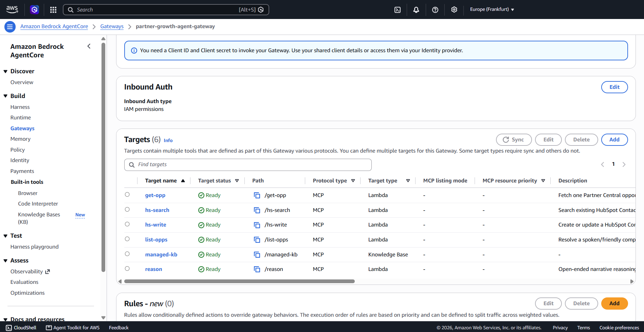Open the Protocol type column filter

(353, 181)
